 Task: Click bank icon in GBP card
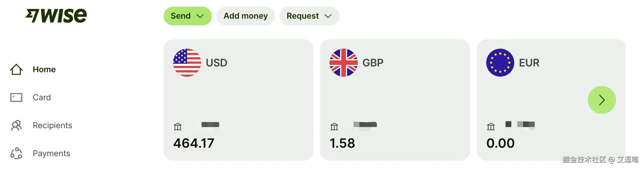[334, 126]
